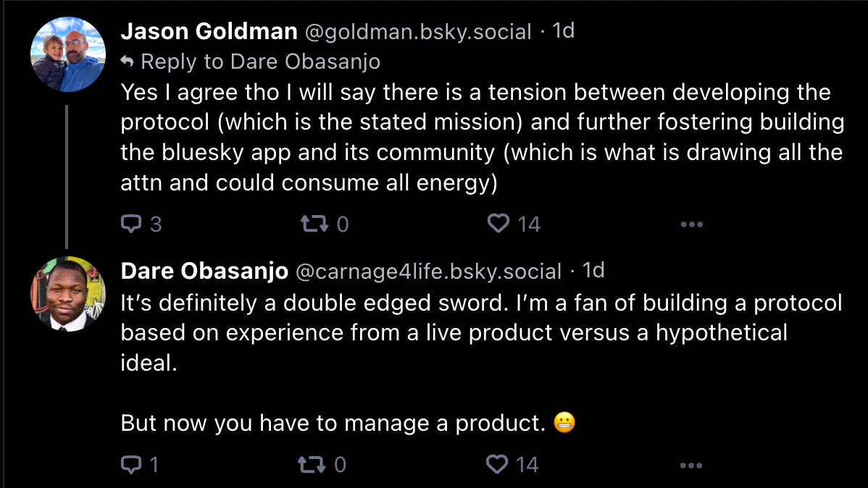Open the 1d timestamp on Jason's post
This screenshot has height=488, width=868.
pos(564,31)
